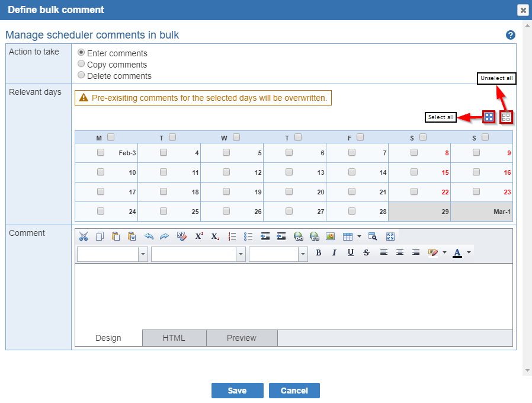The height and width of the screenshot is (403, 532).
Task: Switch to the HTML tab
Action: 174,338
